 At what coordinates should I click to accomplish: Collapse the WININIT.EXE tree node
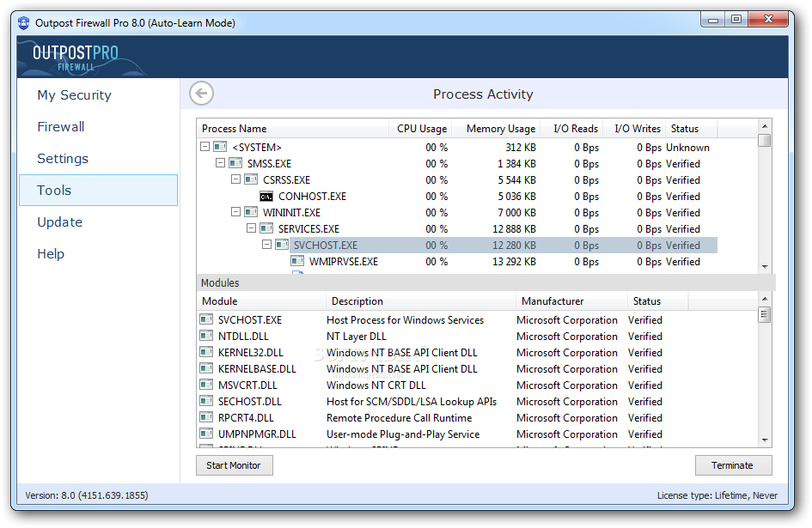tap(236, 212)
